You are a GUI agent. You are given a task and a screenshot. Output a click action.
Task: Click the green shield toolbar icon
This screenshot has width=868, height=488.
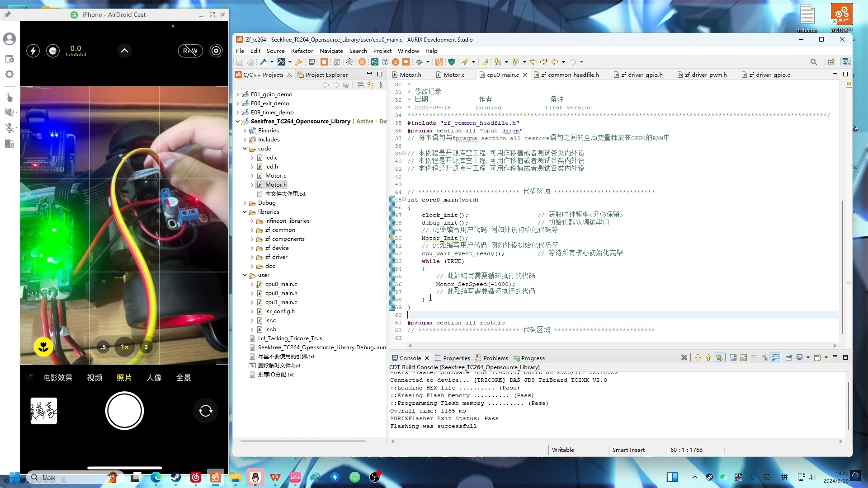(451, 62)
